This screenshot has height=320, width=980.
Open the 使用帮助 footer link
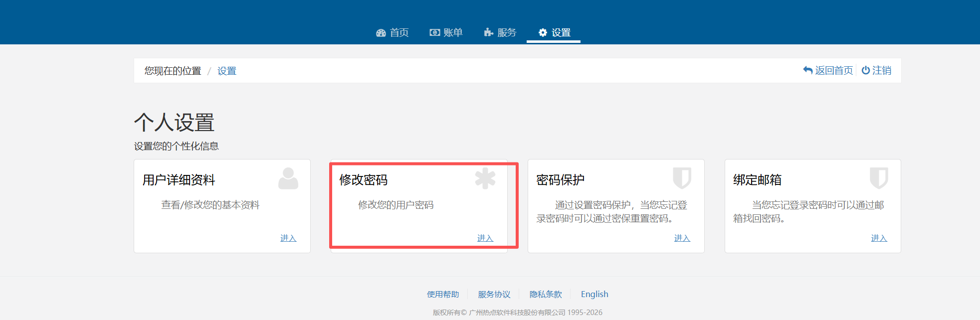[x=443, y=294]
